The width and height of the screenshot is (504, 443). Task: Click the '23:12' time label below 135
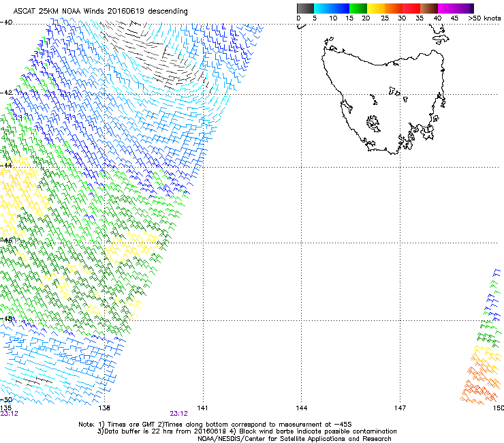click(9, 414)
